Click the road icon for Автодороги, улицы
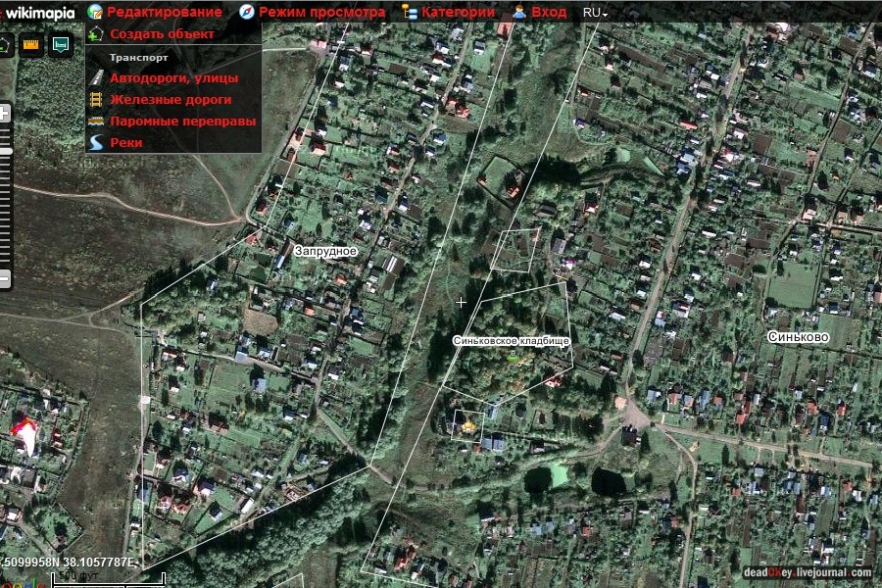The height and width of the screenshot is (588, 882). (x=97, y=78)
